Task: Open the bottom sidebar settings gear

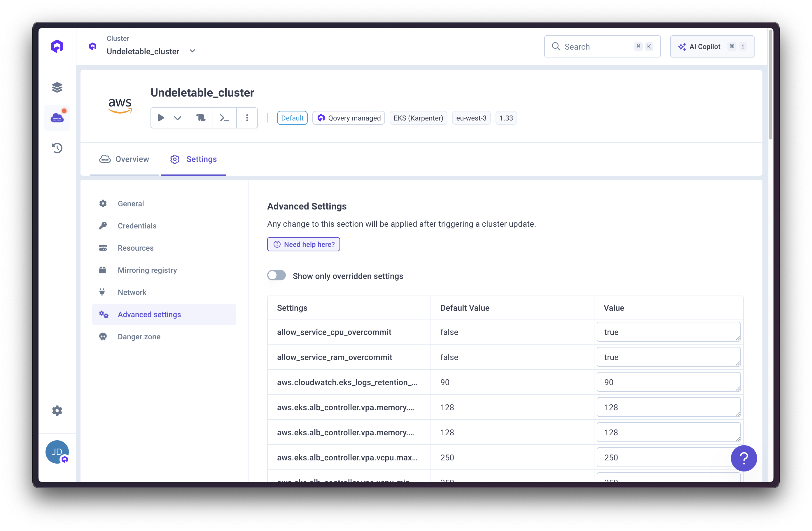Action: coord(57,411)
